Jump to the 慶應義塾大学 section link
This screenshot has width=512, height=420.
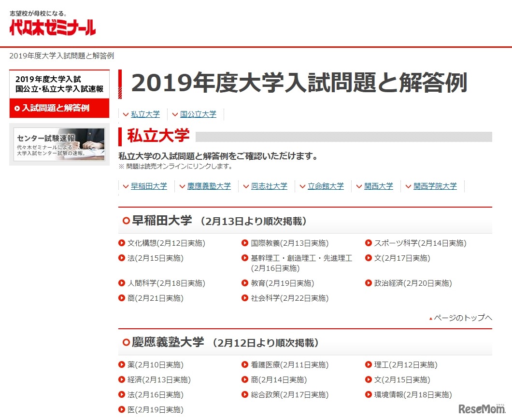[x=209, y=186]
